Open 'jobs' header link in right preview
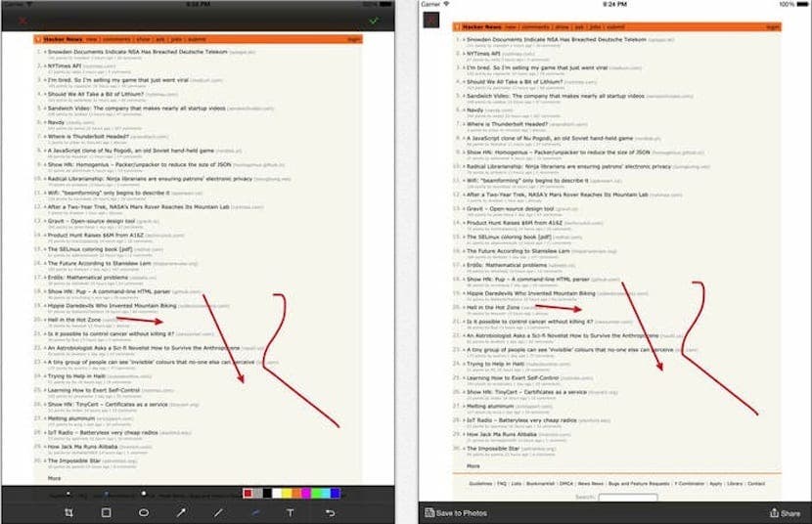This screenshot has height=524, width=812. 596,27
